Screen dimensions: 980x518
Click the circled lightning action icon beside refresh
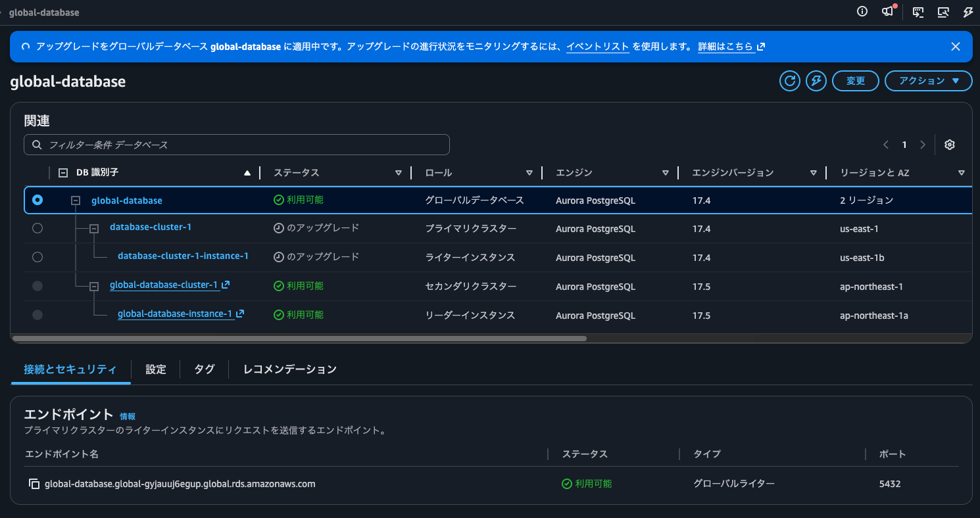click(x=816, y=80)
